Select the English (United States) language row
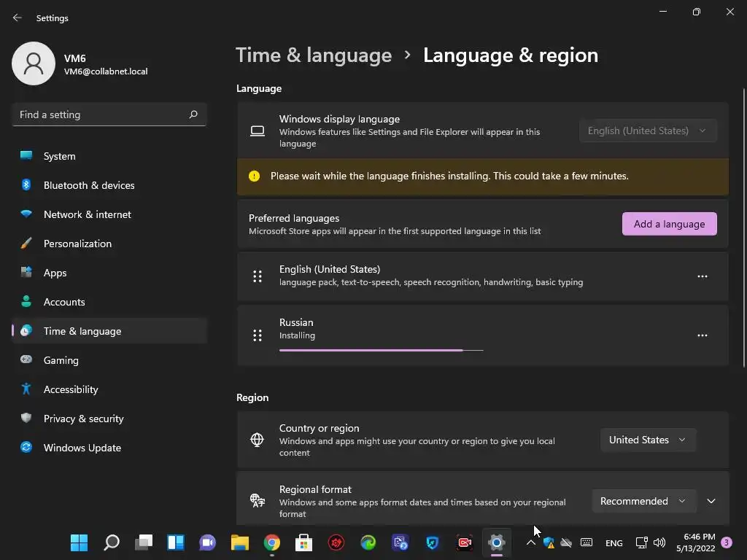 click(483, 276)
